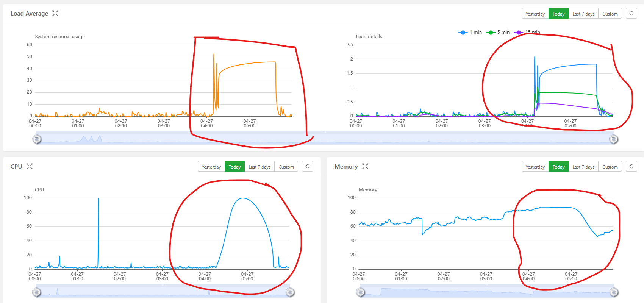Open Custom date range for Load Average
Viewport: 644px width, 303px height.
(610, 14)
